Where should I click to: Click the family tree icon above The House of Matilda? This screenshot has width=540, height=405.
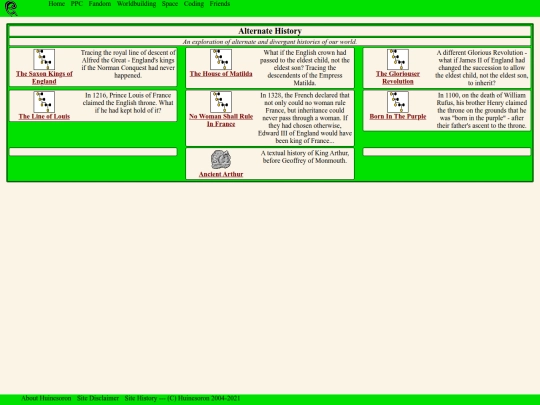click(x=221, y=59)
